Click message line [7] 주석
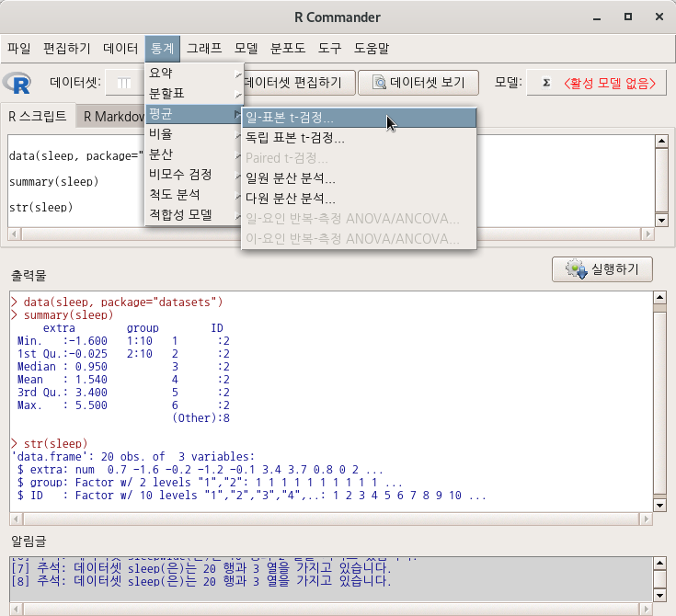 (x=201, y=568)
